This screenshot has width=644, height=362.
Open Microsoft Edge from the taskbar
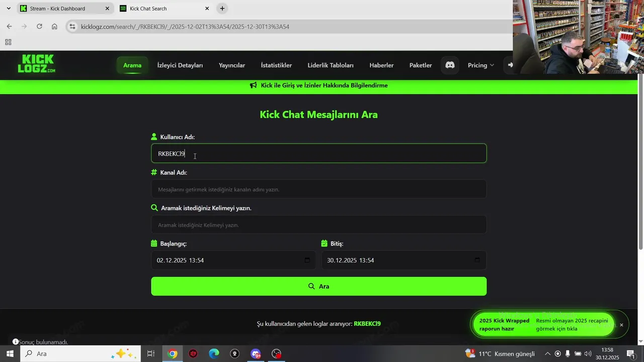point(214,354)
